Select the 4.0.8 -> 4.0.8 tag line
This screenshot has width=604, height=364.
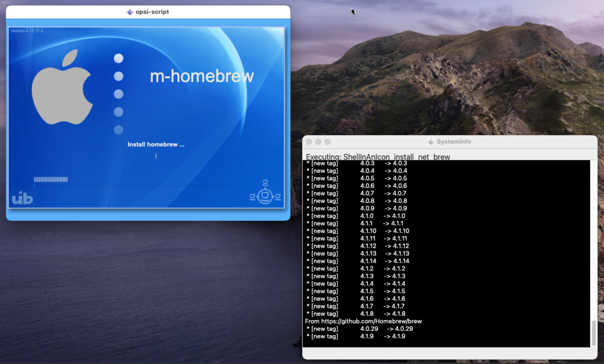(x=357, y=201)
